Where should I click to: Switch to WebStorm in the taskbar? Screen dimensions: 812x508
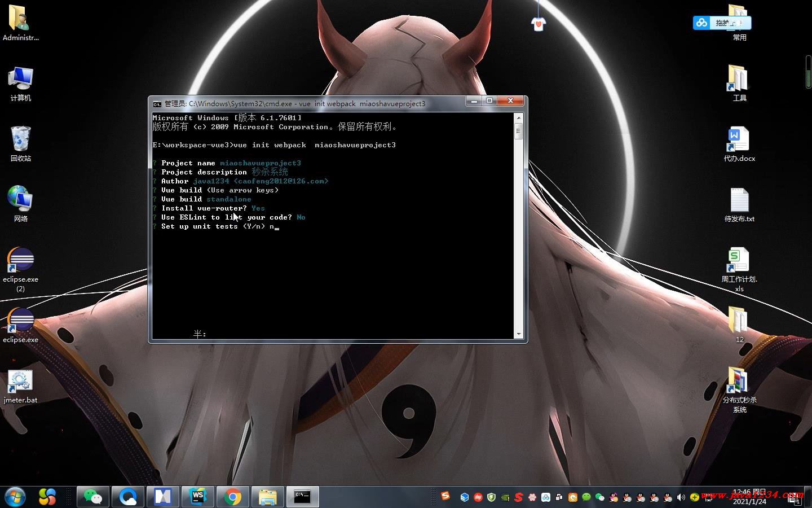coord(198,497)
